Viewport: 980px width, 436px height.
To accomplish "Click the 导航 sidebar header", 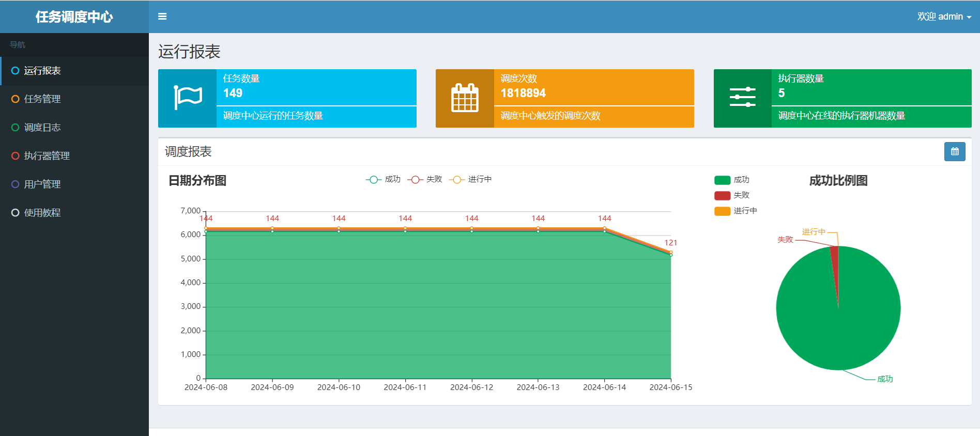I will (x=18, y=45).
